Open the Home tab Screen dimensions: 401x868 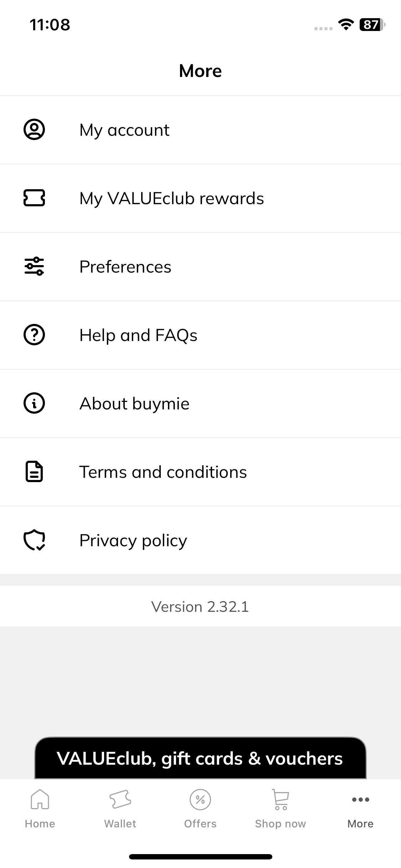[x=40, y=809]
